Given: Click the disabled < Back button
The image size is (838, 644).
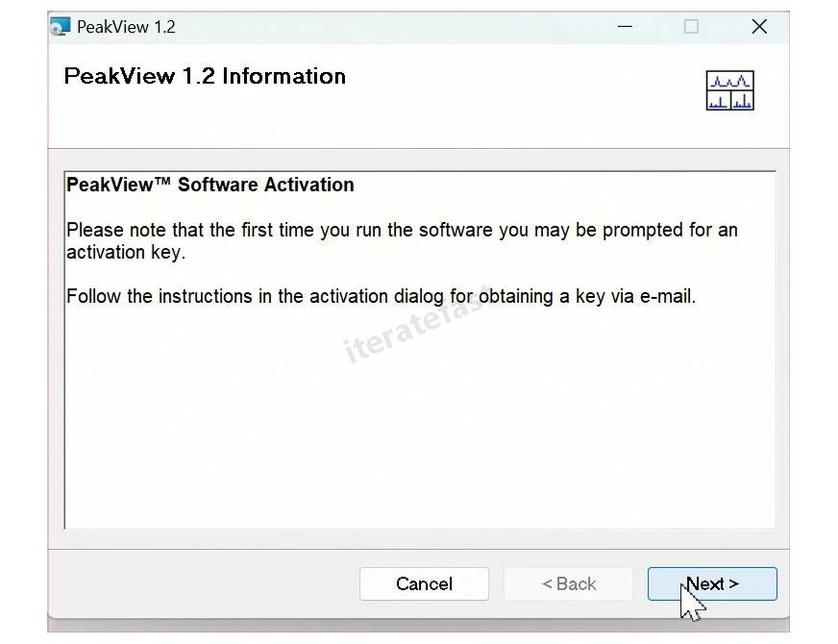Looking at the screenshot, I should pyautogui.click(x=568, y=583).
